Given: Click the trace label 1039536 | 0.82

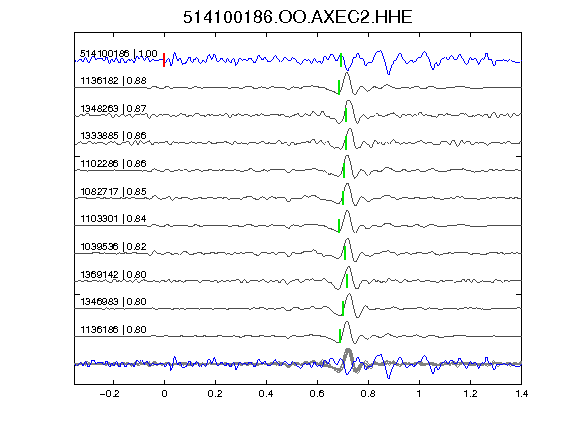Looking at the screenshot, I should pyautogui.click(x=113, y=246).
